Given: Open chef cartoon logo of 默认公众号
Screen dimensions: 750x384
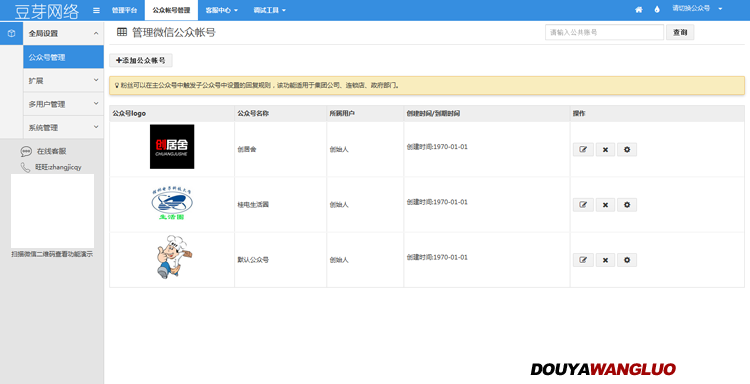Looking at the screenshot, I should click(174, 257).
